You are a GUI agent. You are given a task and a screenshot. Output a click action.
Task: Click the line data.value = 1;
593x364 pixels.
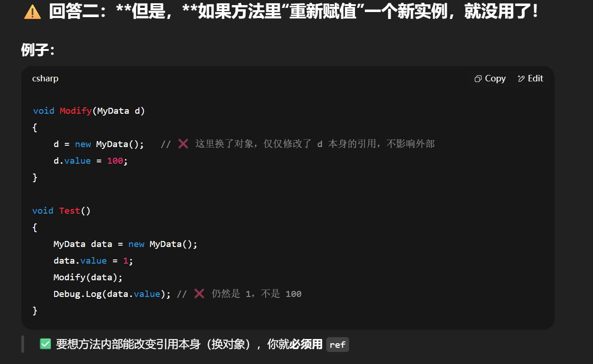(94, 261)
